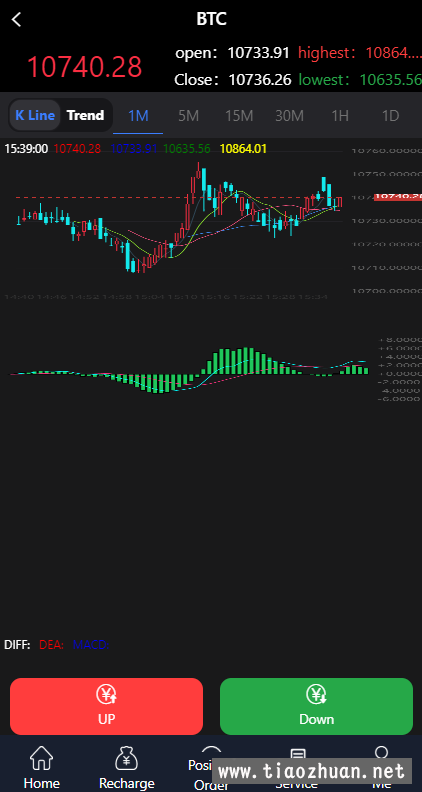The image size is (422, 792).
Task: Select the 1M timeframe tab
Action: [x=138, y=116]
